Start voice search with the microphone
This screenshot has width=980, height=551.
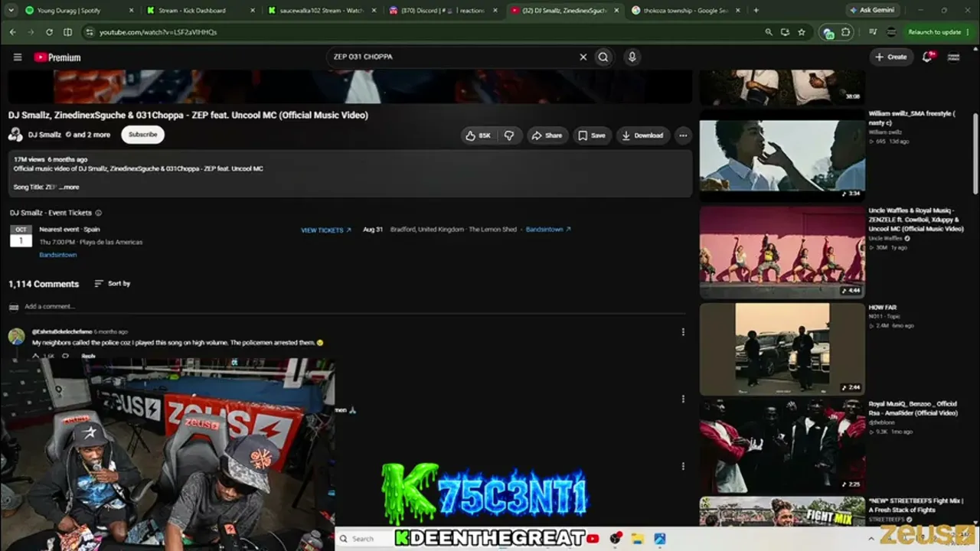[x=632, y=57]
